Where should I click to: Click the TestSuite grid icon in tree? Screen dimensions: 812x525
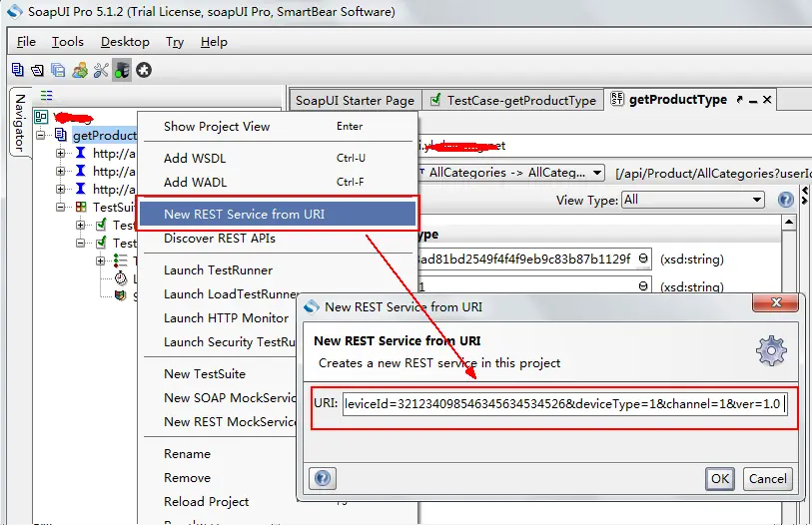[81, 207]
